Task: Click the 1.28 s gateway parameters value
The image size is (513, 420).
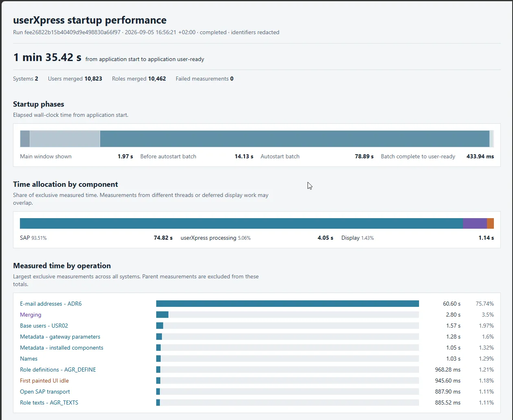Action: pos(453,337)
